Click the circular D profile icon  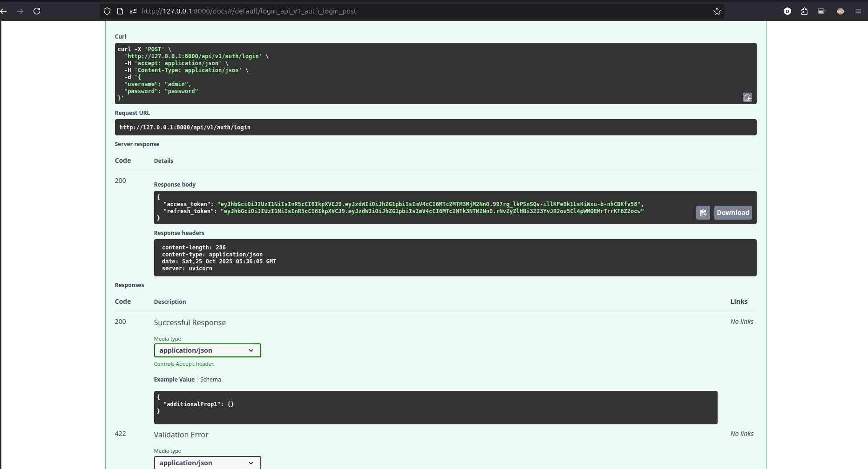pos(787,11)
